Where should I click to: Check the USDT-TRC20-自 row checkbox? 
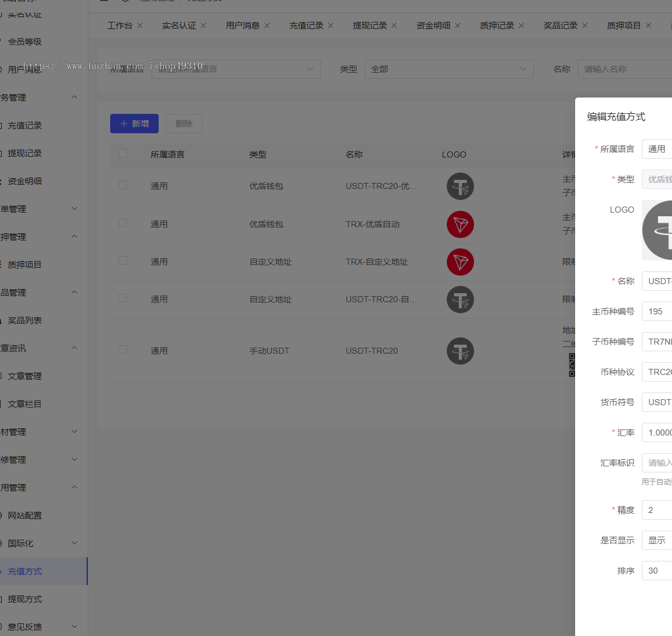point(123,298)
